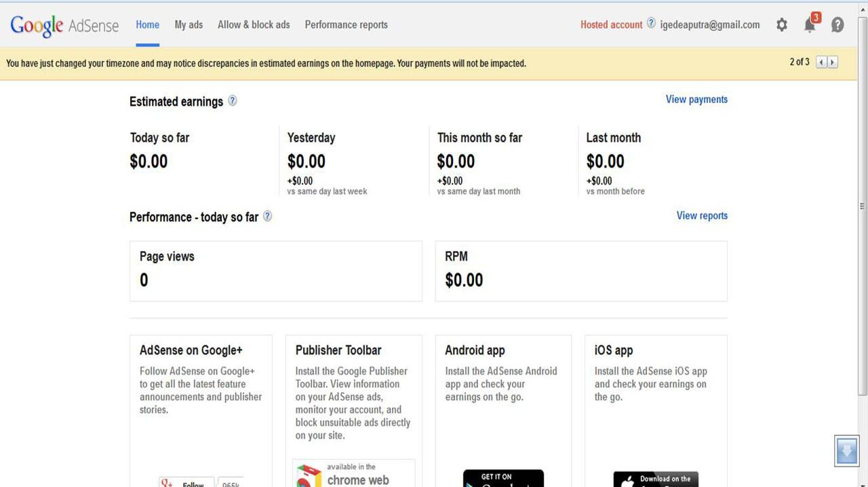The image size is (868, 487).
Task: Click the Today so far label
Action: [160, 138]
